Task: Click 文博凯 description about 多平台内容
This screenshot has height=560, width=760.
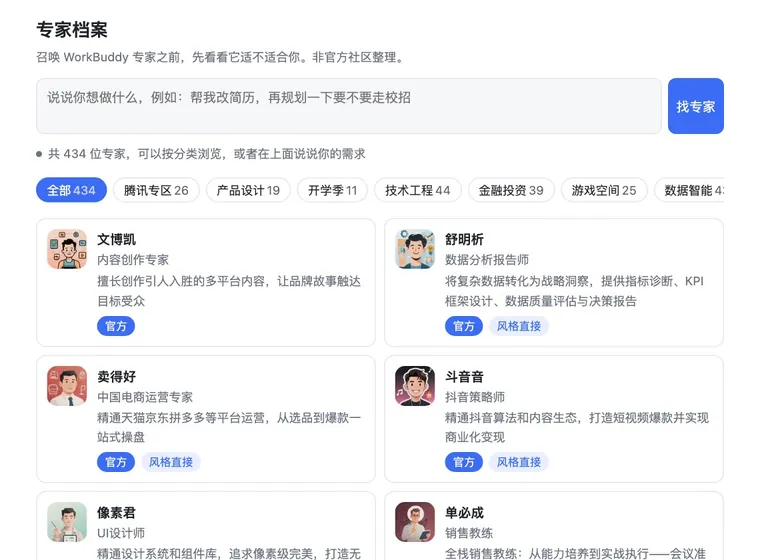Action: coord(229,291)
